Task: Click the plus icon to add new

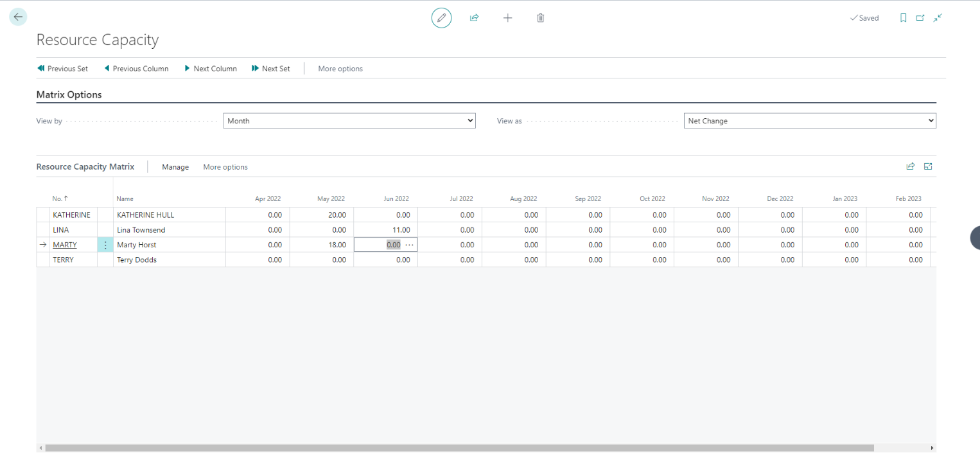Action: point(507,18)
